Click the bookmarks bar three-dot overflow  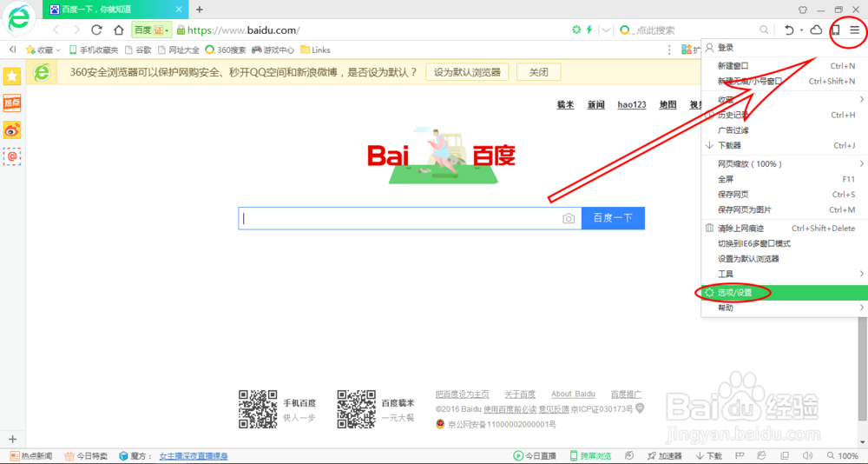pyautogui.click(x=669, y=50)
